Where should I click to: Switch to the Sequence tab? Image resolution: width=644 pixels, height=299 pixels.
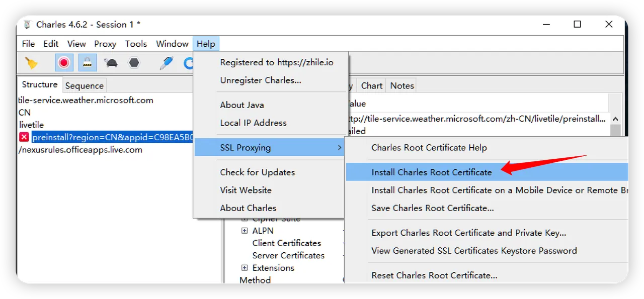(84, 85)
